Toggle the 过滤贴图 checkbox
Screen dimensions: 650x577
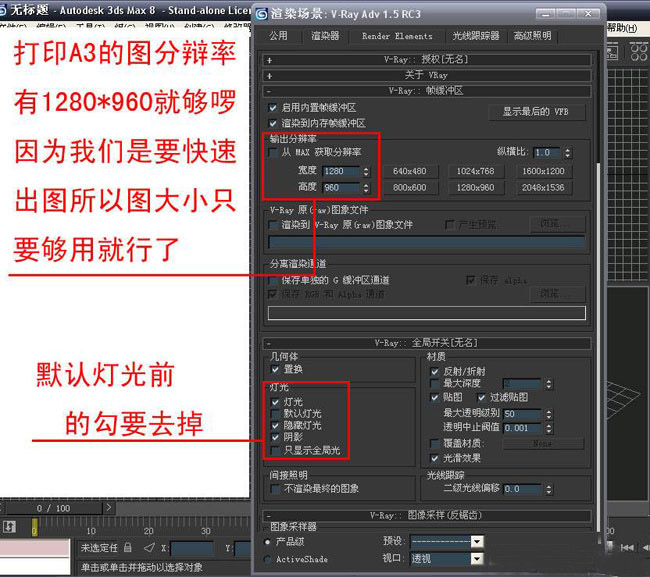tap(481, 398)
